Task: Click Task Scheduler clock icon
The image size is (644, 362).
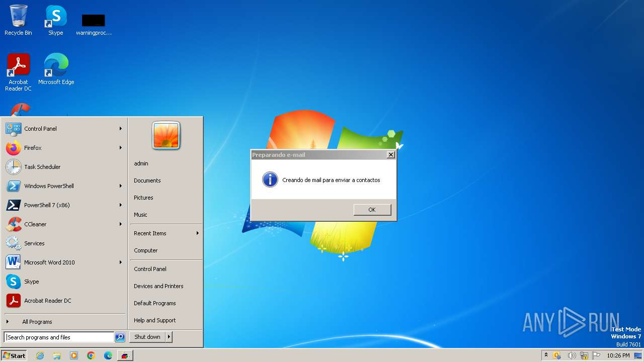Action: [x=13, y=167]
